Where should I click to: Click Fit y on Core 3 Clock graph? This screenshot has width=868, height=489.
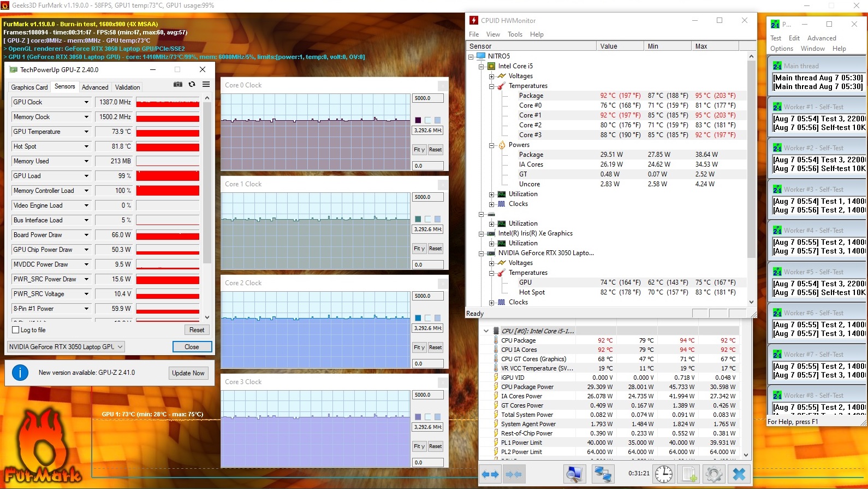point(419,446)
